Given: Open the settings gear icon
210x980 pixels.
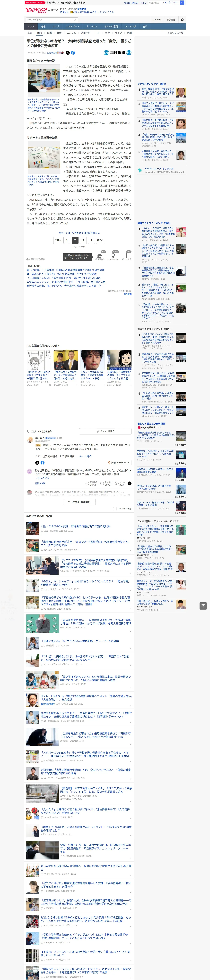Looking at the screenshot, I should 182,20.
